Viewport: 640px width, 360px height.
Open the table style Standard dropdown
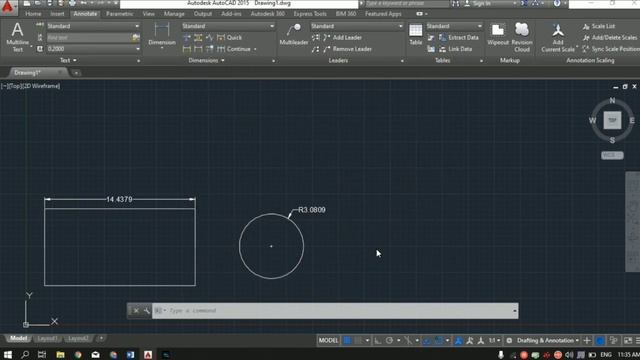pos(454,26)
